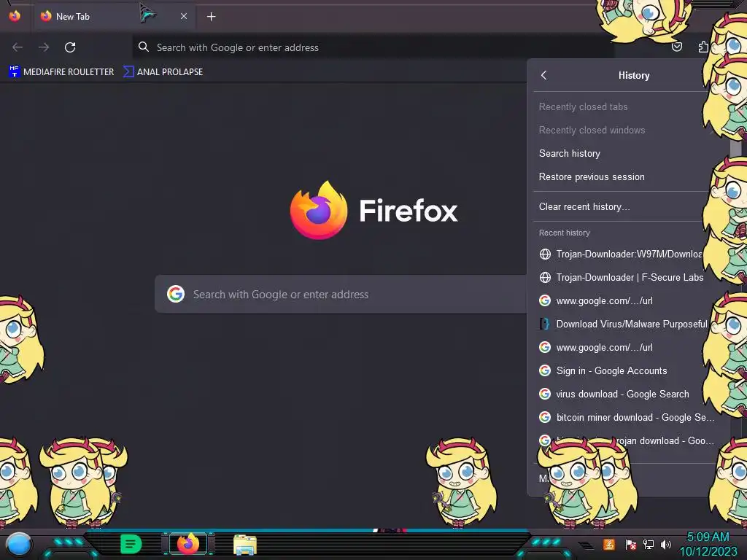Open the green notes app on taskbar

coord(131,544)
